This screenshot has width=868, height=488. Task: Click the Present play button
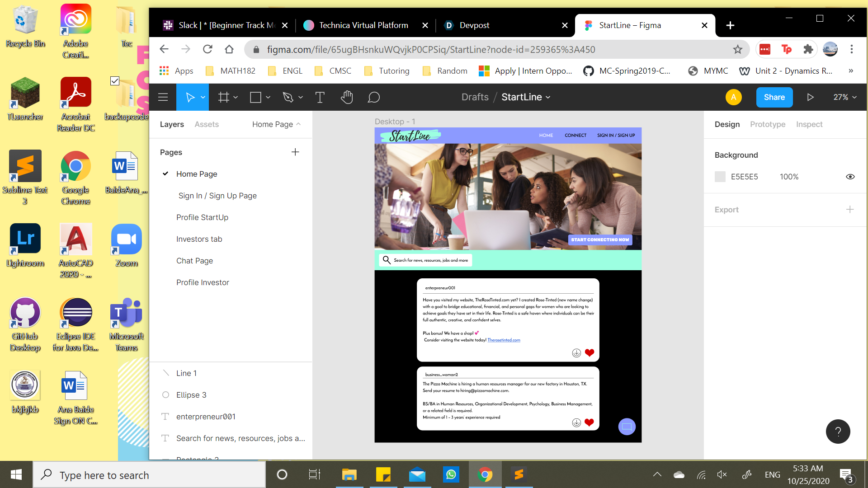pyautogui.click(x=810, y=97)
